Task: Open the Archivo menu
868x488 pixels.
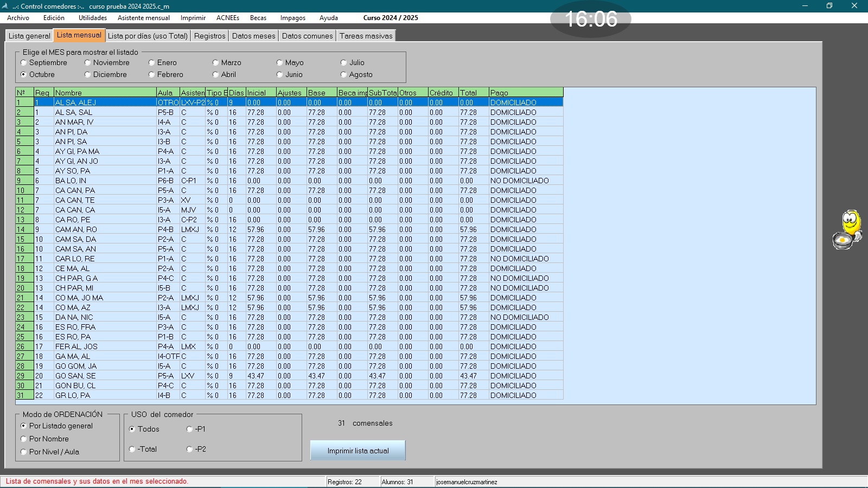Action: tap(18, 18)
